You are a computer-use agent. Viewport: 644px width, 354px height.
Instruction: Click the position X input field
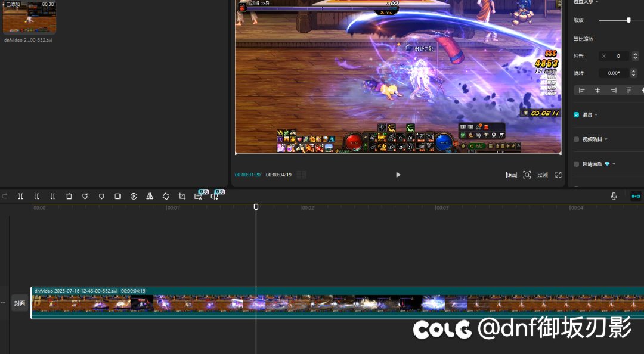(x=614, y=56)
